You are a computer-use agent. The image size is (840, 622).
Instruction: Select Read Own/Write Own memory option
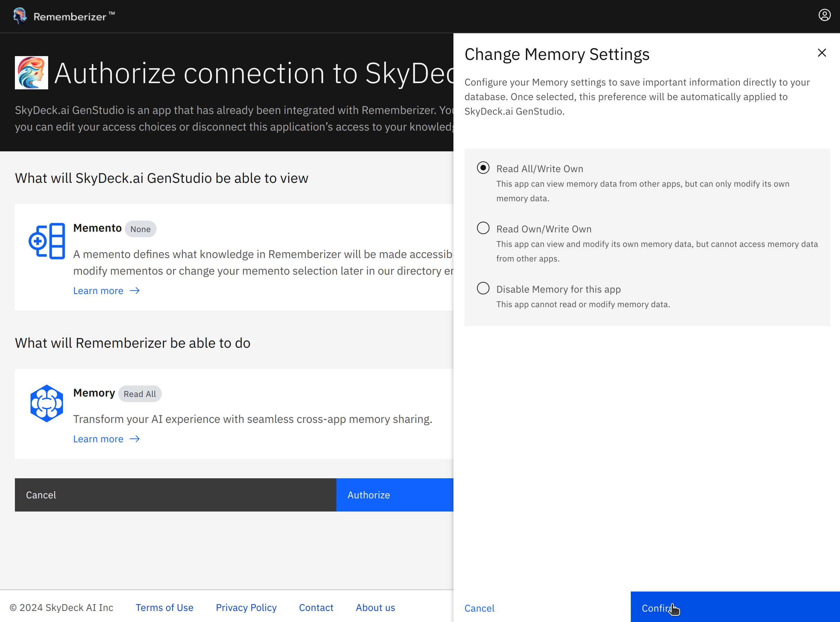pos(483,228)
